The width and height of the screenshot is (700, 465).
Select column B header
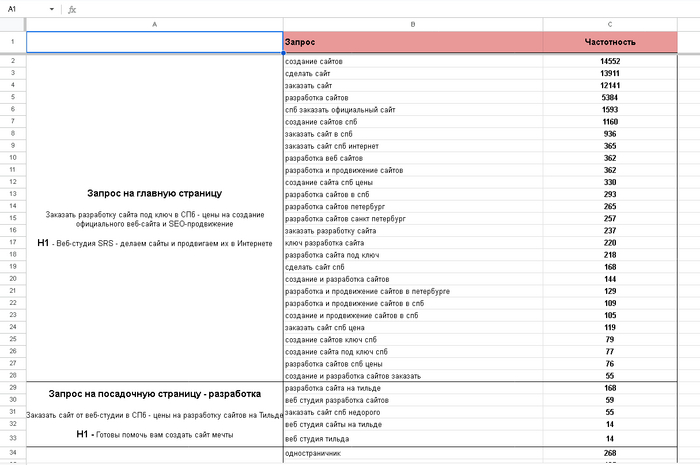[x=413, y=24]
